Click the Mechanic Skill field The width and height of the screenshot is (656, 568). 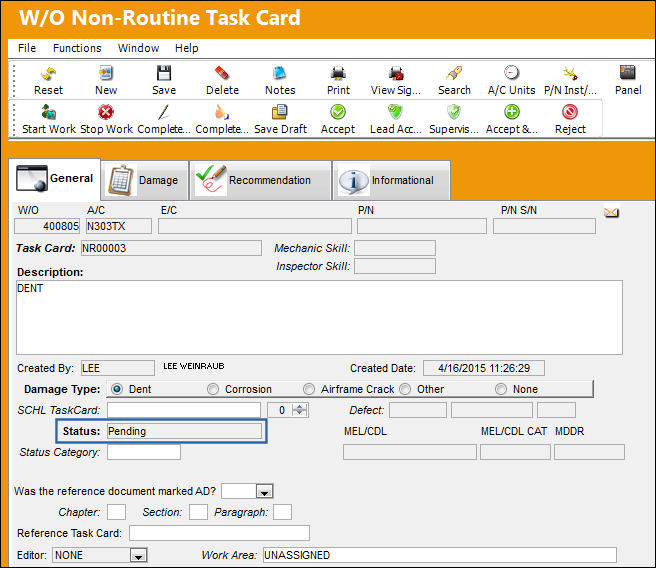tap(395, 248)
